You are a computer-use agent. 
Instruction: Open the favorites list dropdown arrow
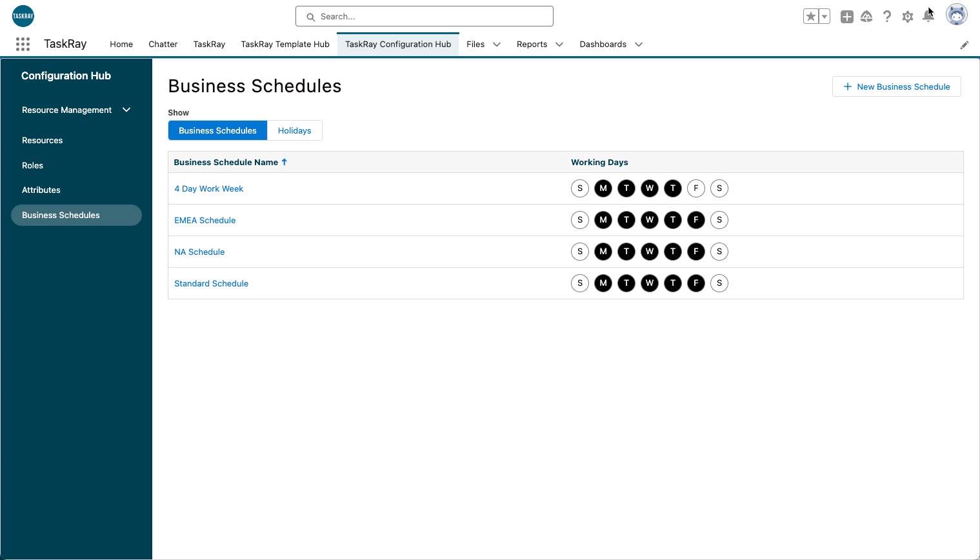click(x=825, y=17)
